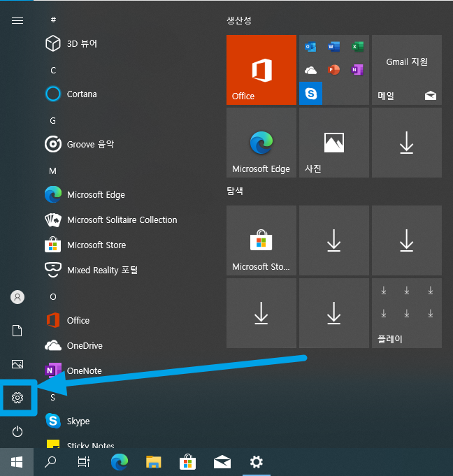This screenshot has width=453, height=476.
Task: Launch Microsoft Solitaire Collection
Action: click(111, 219)
